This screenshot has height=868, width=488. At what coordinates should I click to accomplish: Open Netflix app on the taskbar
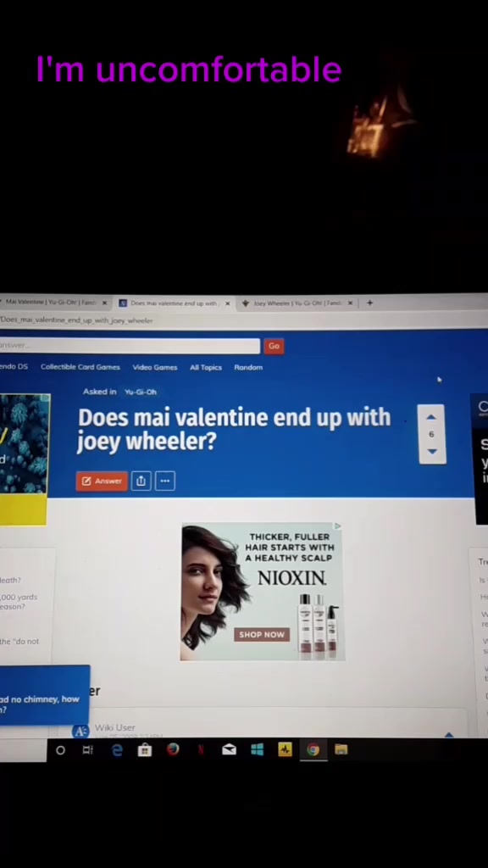(x=201, y=750)
